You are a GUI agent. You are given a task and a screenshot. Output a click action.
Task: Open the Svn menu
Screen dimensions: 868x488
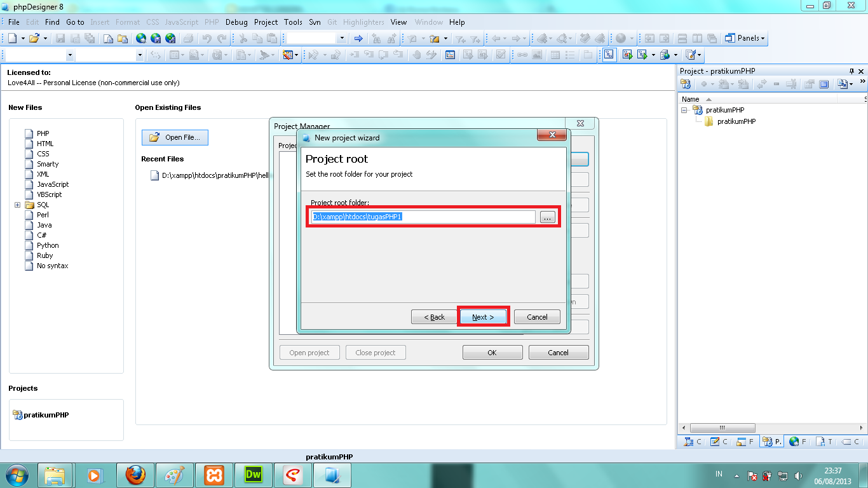(x=315, y=22)
